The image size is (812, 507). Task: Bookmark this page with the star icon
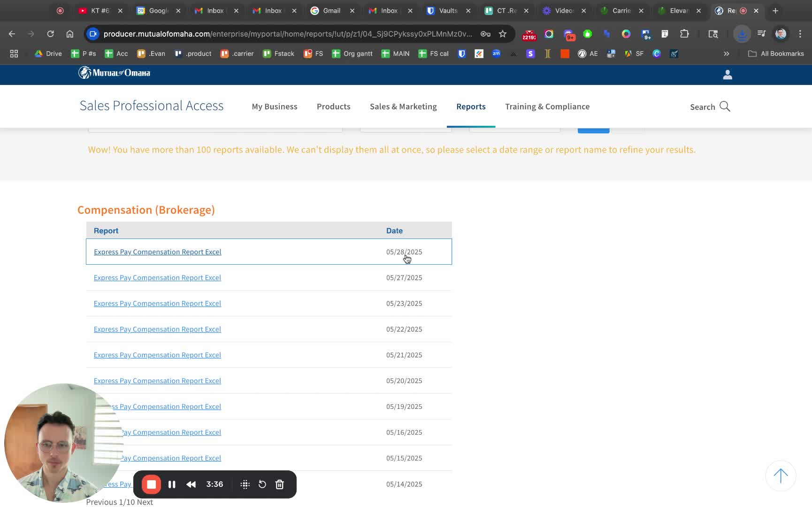503,34
